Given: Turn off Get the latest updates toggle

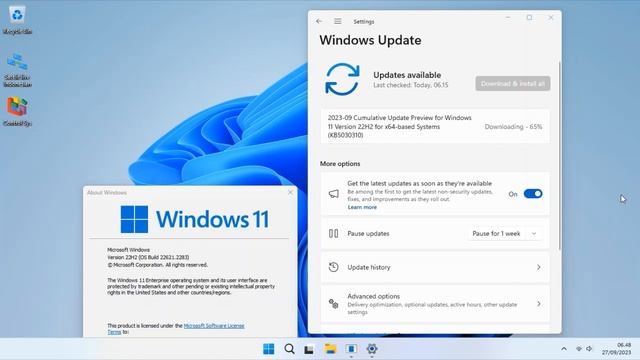Looking at the screenshot, I should click(533, 194).
